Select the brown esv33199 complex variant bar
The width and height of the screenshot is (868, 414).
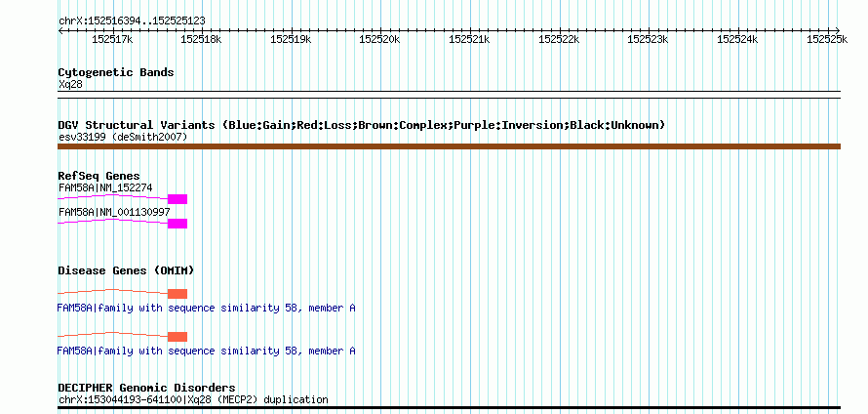pos(449,146)
